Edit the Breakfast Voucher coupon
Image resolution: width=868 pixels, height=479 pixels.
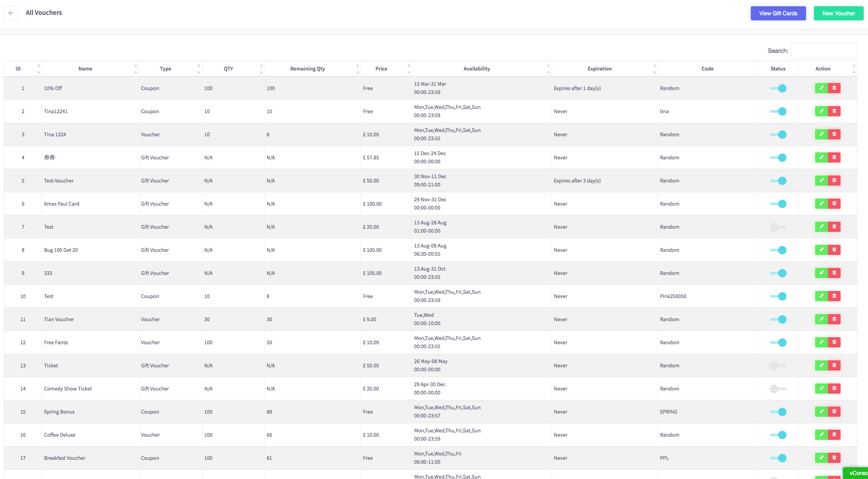click(x=821, y=458)
